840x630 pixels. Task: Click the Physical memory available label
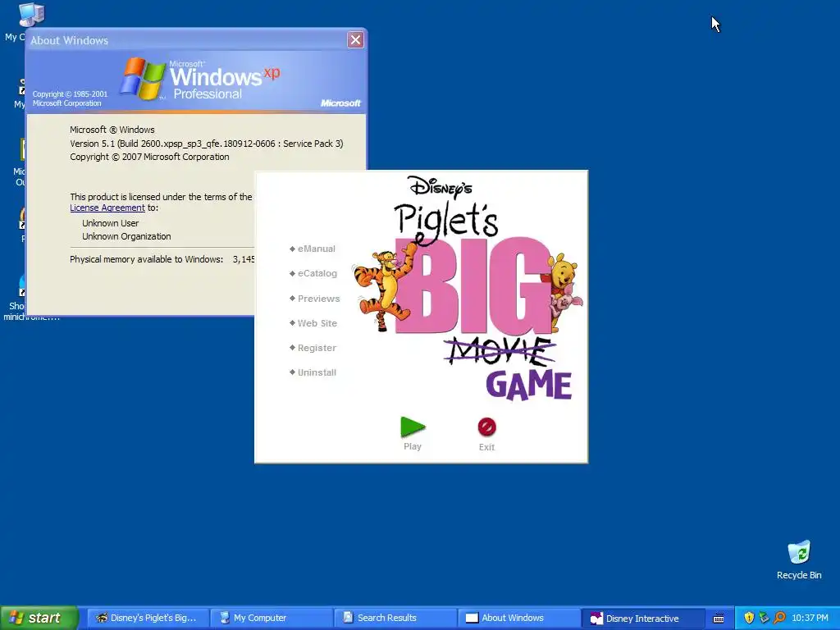[x=146, y=259]
